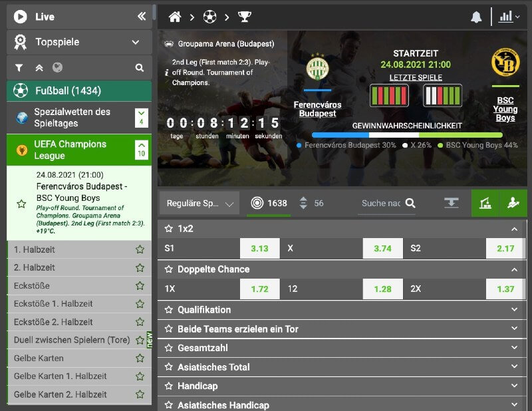This screenshot has height=411, width=532.
Task: Open the filter funnel icon
Action: (x=19, y=68)
